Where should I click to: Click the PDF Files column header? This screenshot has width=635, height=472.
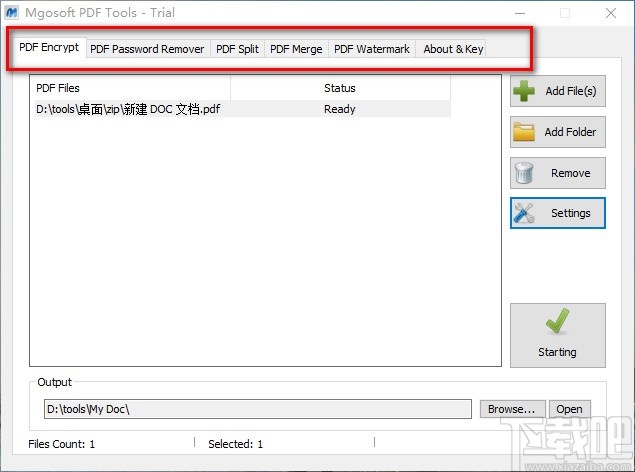pos(130,88)
